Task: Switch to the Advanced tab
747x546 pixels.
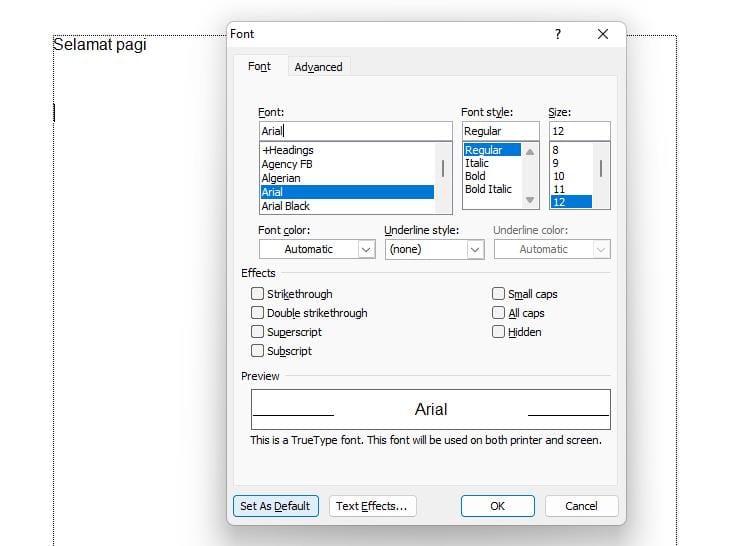Action: pyautogui.click(x=318, y=67)
